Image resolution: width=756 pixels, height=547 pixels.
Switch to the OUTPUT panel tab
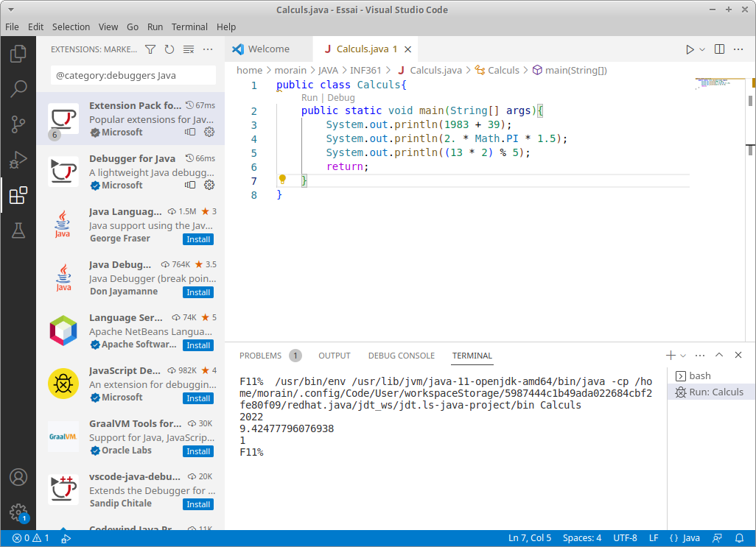coord(334,356)
